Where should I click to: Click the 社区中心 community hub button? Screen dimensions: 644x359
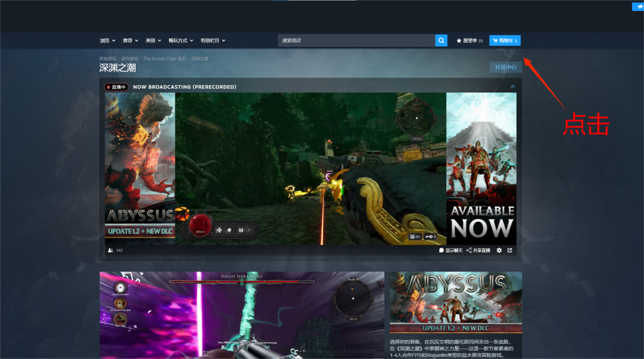[506, 67]
